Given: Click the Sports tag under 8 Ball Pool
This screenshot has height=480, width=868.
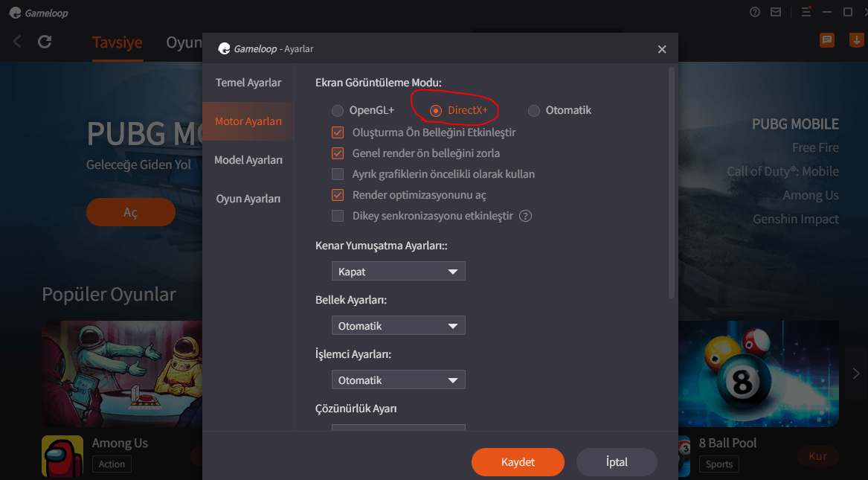Looking at the screenshot, I should click(718, 464).
